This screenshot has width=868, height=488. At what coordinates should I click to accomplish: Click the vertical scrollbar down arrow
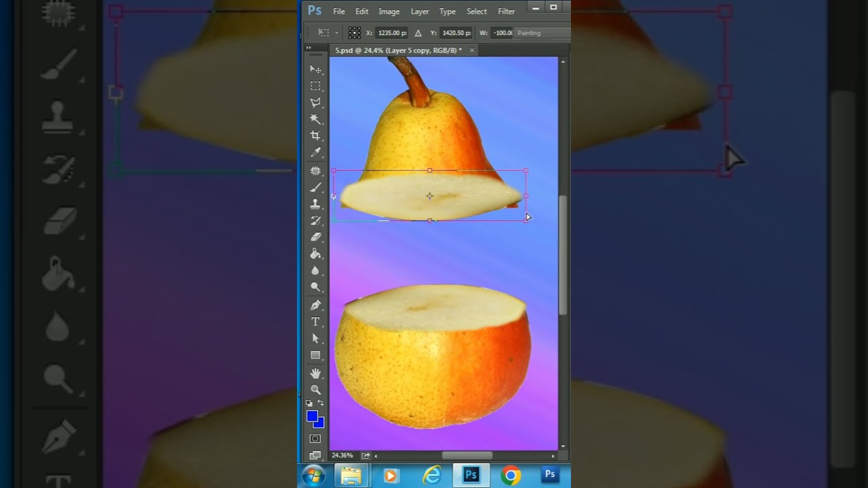pos(563,447)
